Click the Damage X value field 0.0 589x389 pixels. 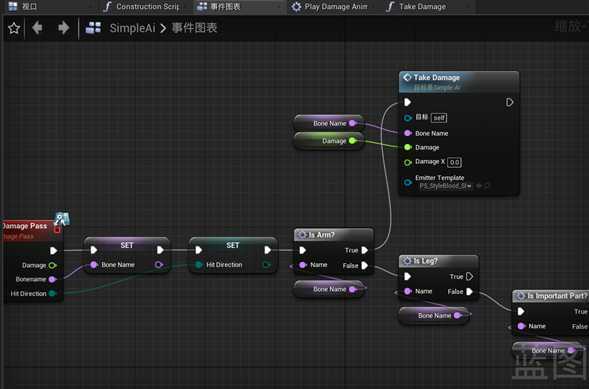455,162
